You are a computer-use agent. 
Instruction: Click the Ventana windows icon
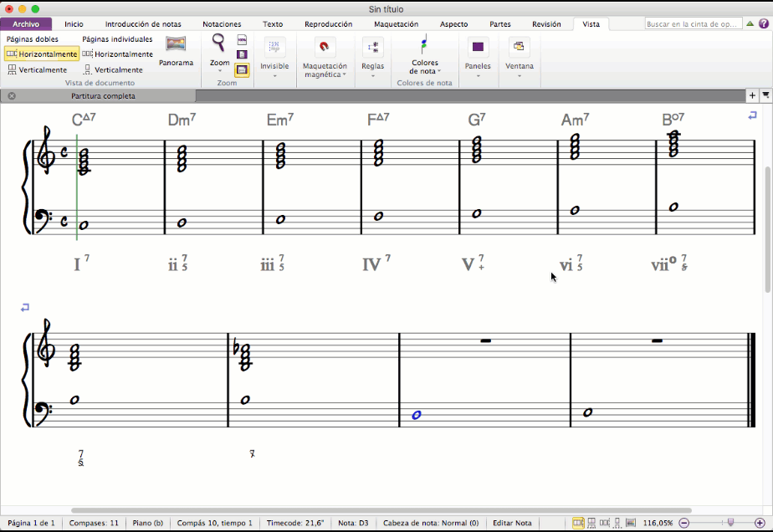click(x=519, y=47)
